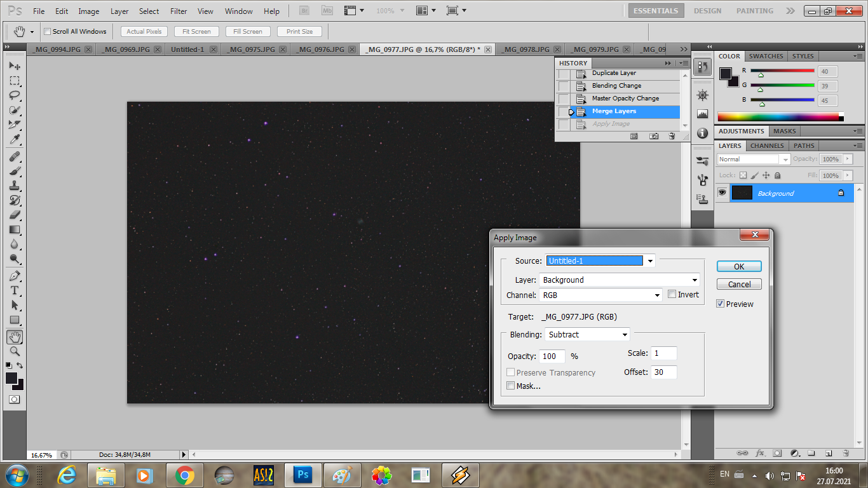Select the Quick Selection tool
The image size is (868, 488).
click(x=15, y=110)
